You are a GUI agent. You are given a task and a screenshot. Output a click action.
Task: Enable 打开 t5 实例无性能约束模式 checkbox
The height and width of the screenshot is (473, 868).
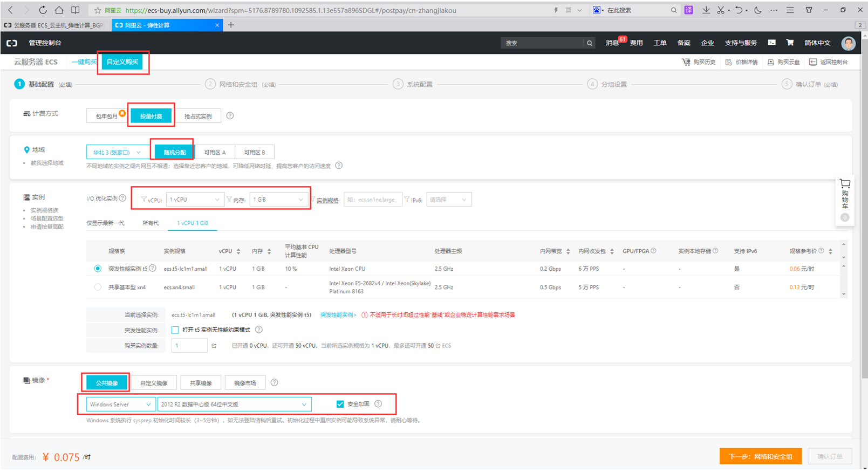[175, 330]
